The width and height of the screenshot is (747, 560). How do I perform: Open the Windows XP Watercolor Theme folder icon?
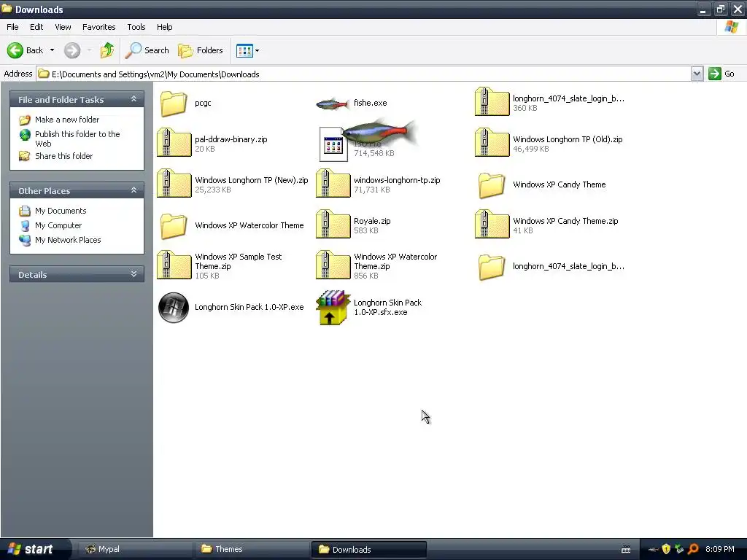174,226
